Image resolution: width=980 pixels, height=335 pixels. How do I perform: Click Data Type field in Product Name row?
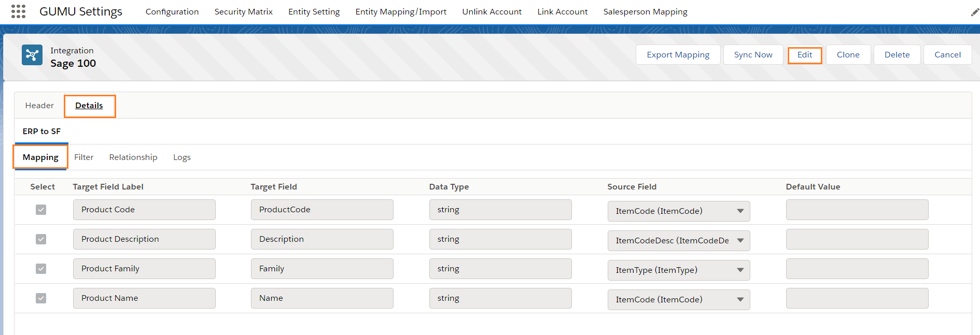[x=500, y=298]
